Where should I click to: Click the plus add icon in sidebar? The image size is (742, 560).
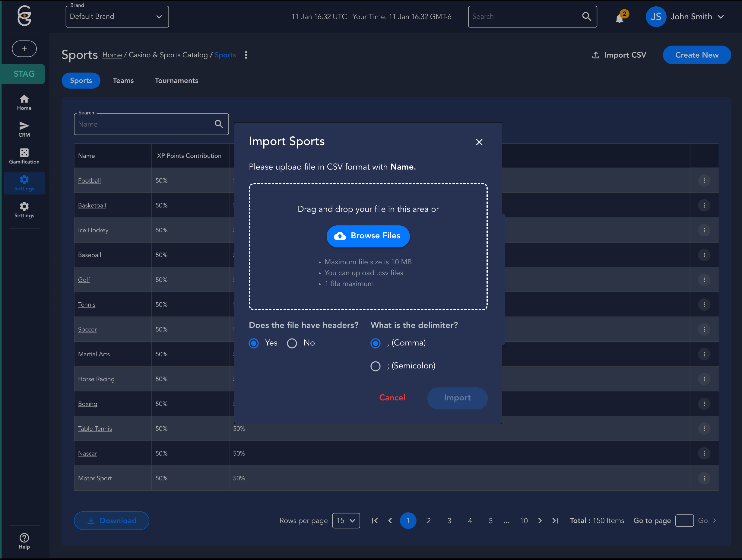tap(24, 49)
